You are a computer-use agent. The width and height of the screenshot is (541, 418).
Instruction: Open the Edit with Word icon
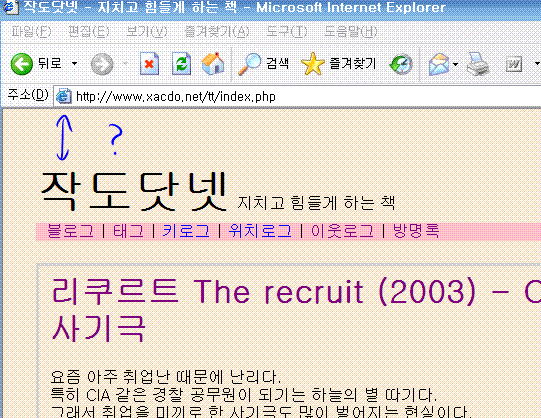point(514,64)
